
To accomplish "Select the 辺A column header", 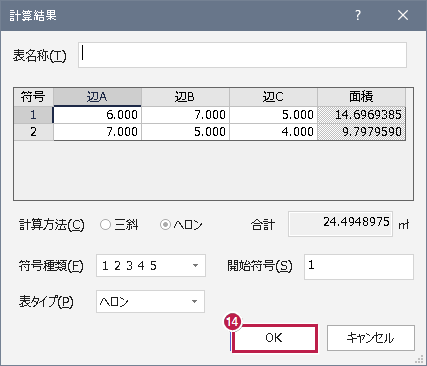I will (97, 97).
